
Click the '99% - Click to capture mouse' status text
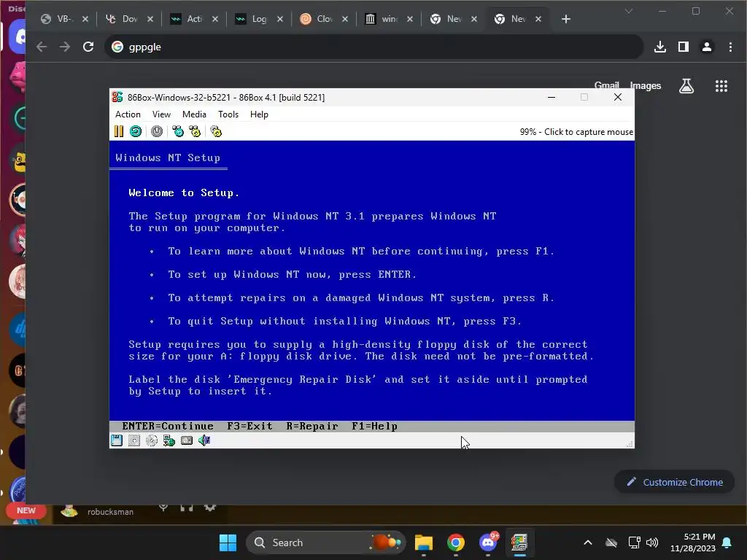576,132
